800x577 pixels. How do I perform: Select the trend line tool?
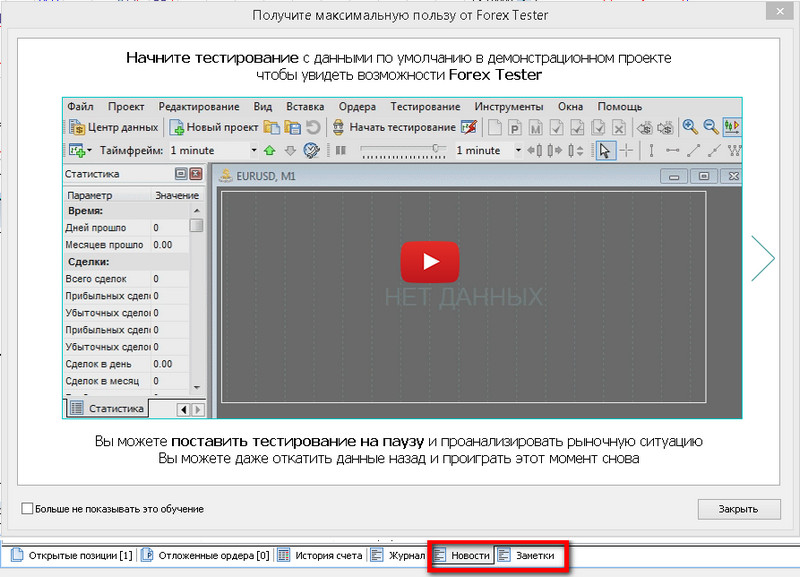693,150
